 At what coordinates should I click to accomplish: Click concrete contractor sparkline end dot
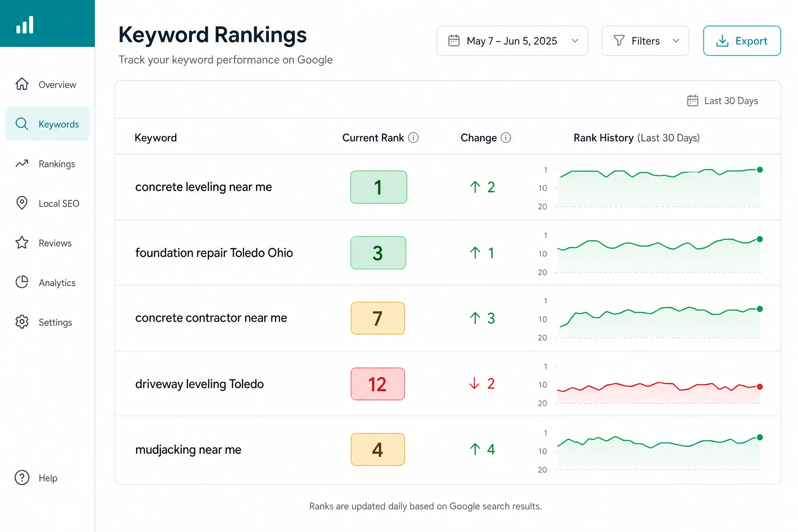[760, 309]
